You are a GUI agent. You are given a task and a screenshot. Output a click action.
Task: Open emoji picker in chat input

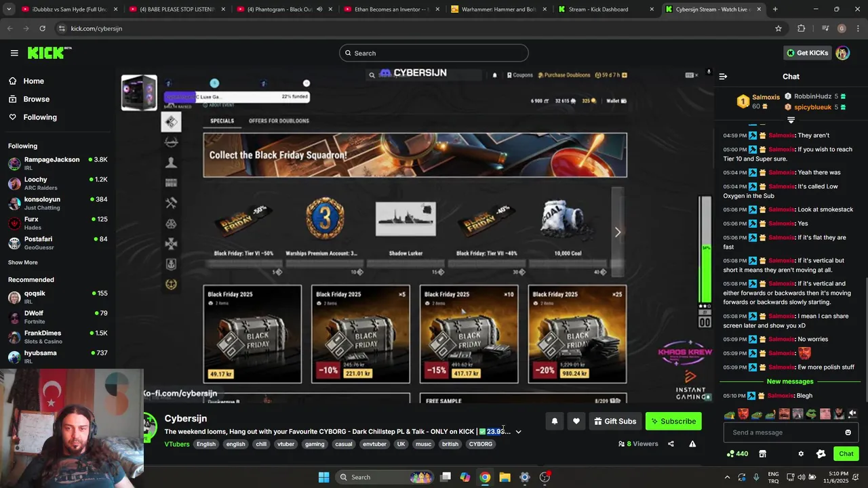tap(848, 432)
